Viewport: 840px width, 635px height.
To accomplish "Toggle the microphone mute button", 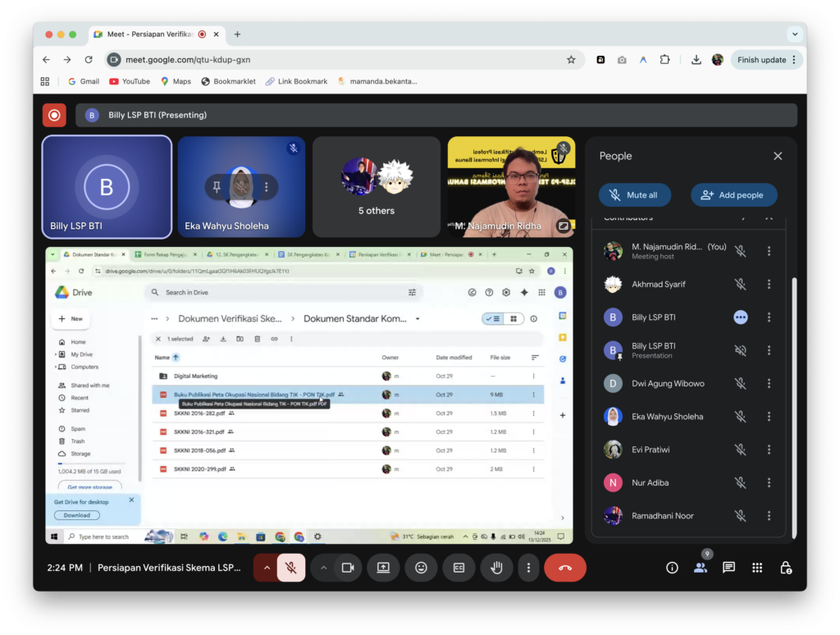I will pos(290,568).
